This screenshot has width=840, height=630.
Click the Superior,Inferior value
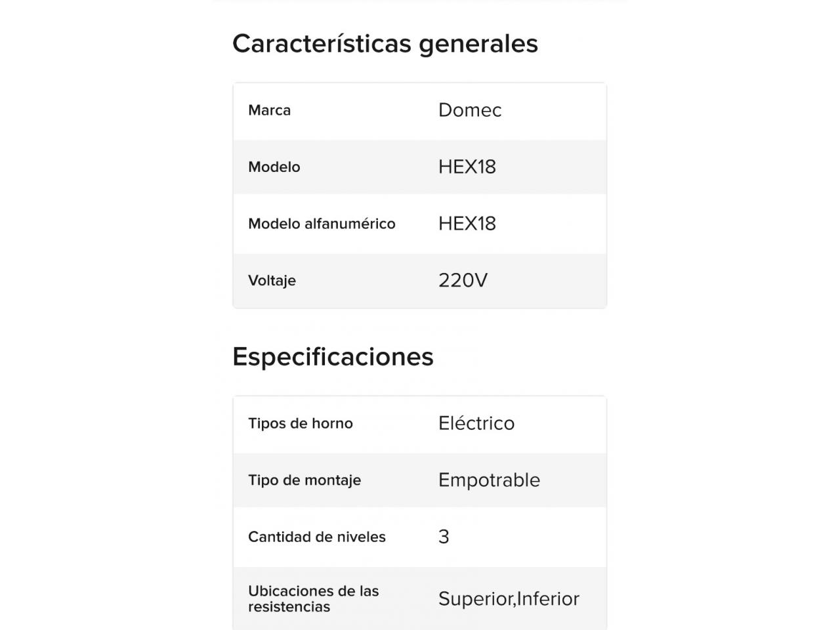(x=509, y=598)
